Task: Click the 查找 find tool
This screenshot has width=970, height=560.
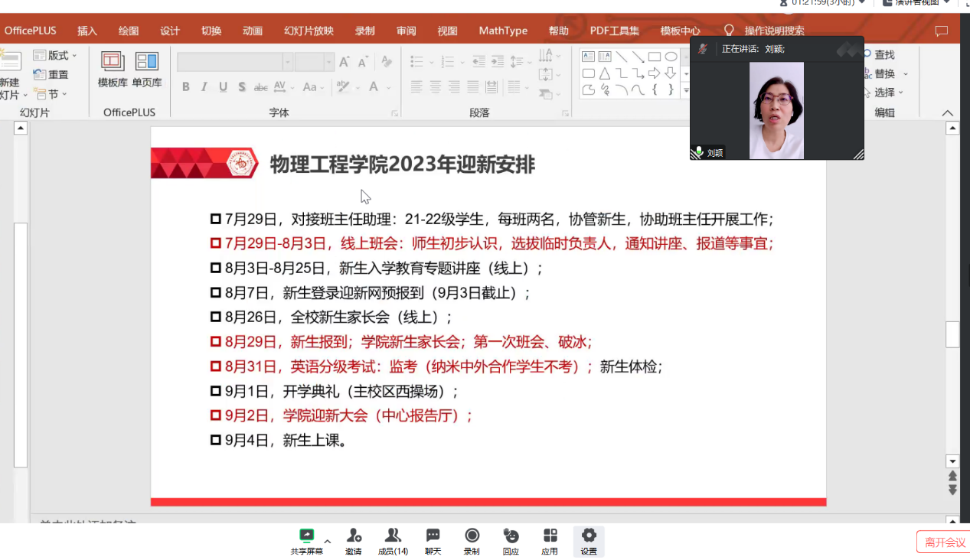Action: click(880, 55)
